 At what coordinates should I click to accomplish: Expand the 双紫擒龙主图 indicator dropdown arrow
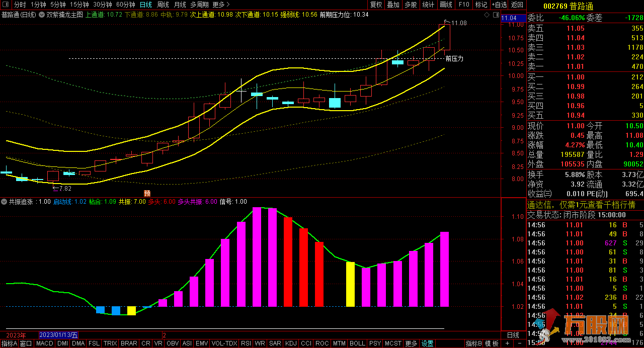coord(42,15)
